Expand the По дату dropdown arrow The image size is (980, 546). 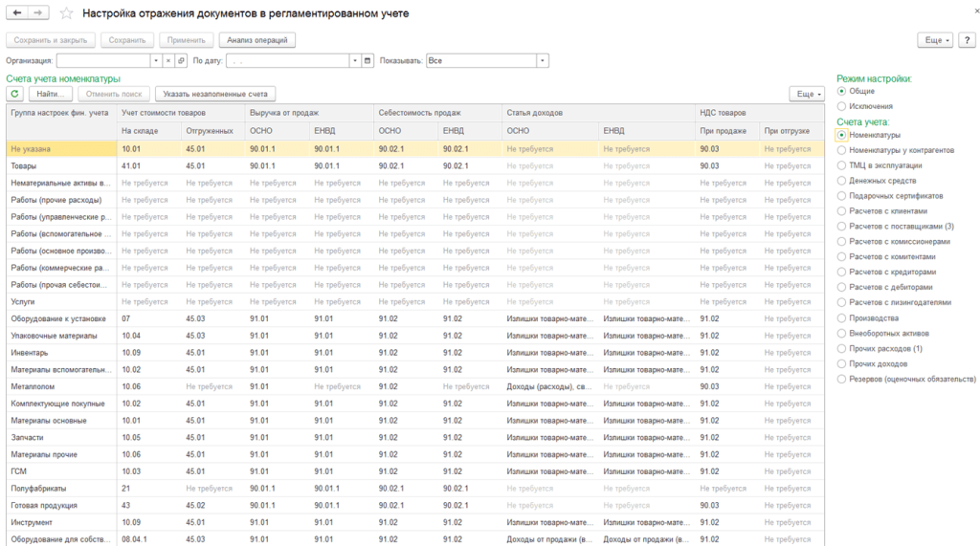[x=355, y=60]
